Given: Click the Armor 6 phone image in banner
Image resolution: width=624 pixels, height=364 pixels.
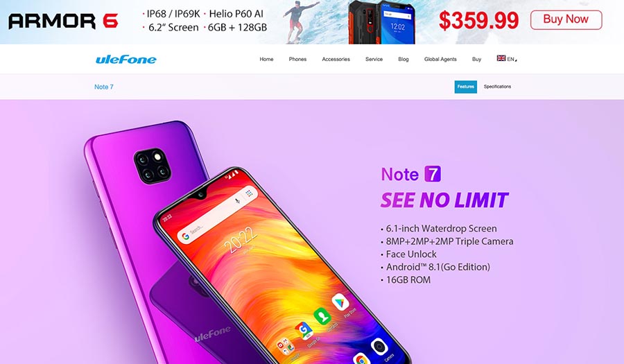Looking at the screenshot, I should coord(381,22).
